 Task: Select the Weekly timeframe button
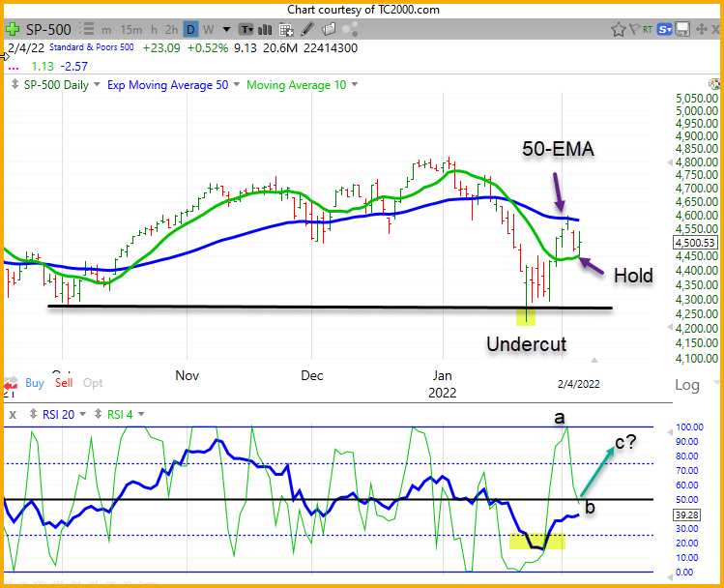coord(208,30)
